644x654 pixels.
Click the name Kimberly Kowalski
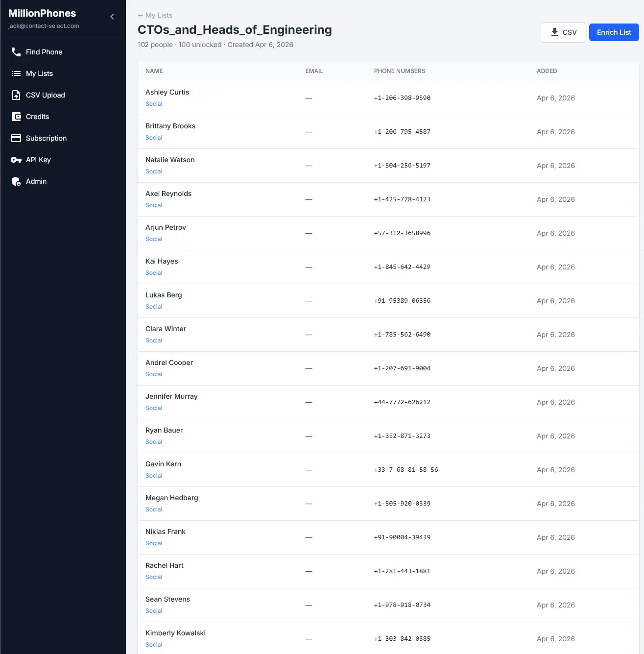pos(175,633)
